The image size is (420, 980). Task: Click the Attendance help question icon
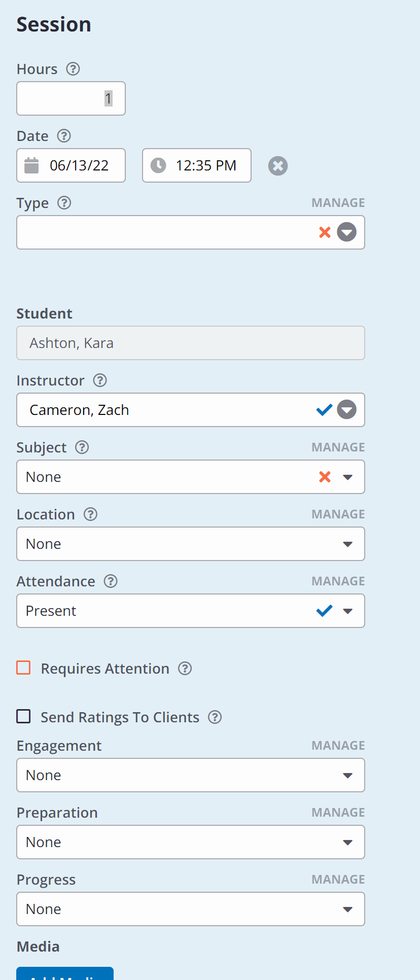(111, 581)
